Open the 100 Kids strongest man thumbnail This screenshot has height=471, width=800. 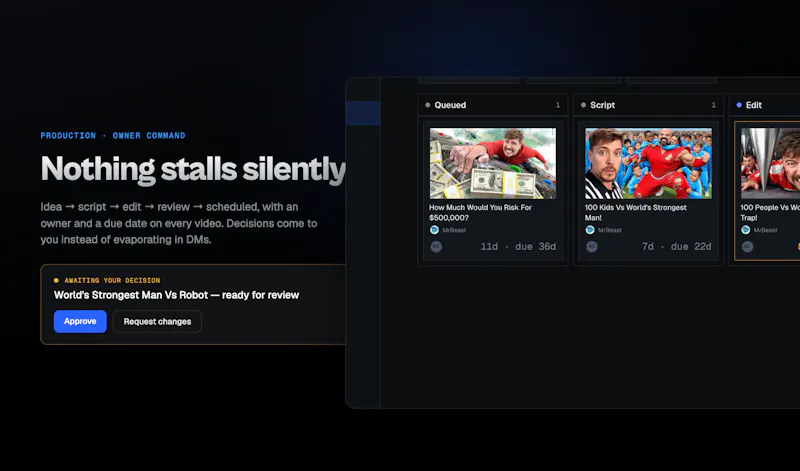648,163
